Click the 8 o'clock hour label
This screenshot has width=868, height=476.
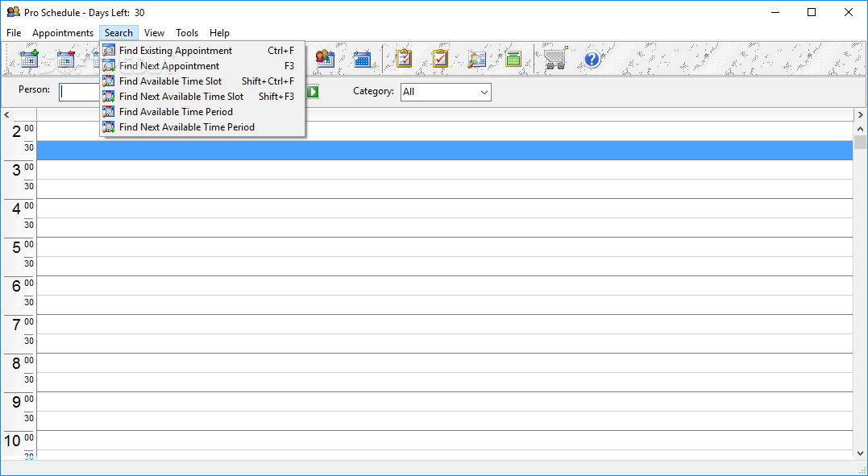click(17, 363)
